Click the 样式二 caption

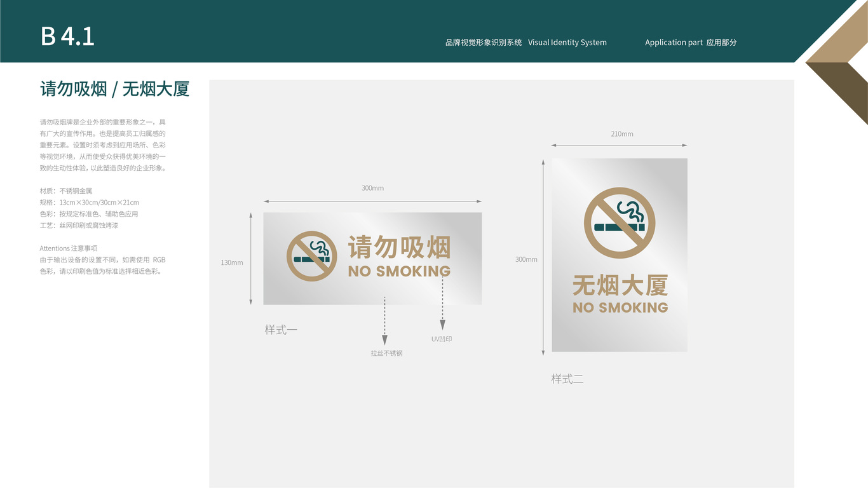point(567,379)
